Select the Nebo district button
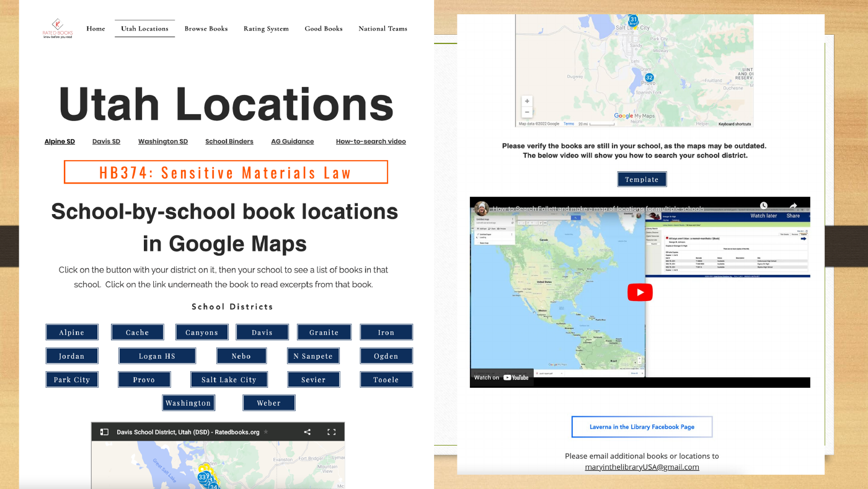The height and width of the screenshot is (489, 868). [x=242, y=356]
